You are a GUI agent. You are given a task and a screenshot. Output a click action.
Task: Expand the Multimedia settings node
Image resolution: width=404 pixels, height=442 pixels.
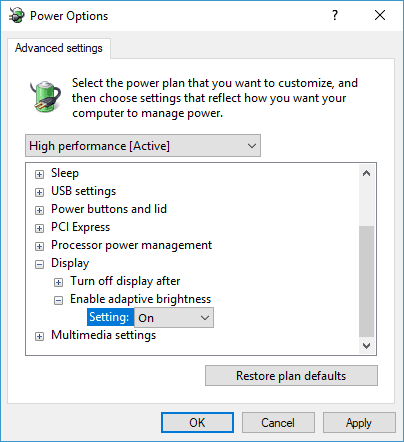[x=39, y=337]
